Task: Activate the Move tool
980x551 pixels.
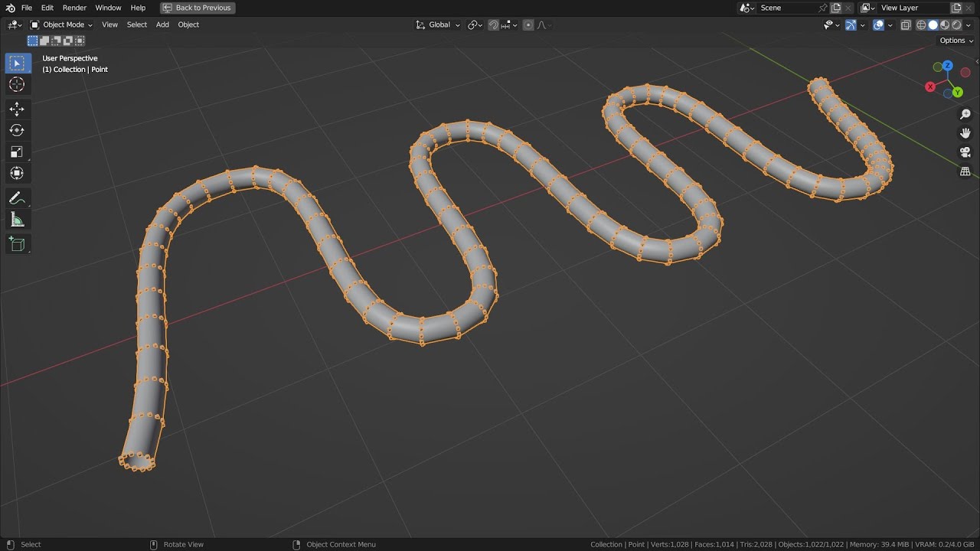Action: [x=17, y=109]
